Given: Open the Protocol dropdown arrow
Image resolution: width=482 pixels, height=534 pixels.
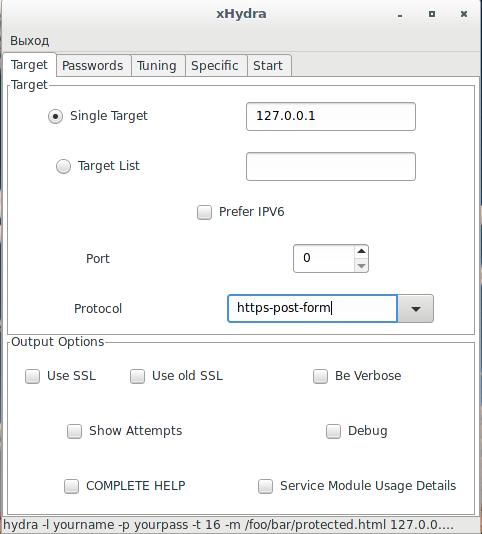Looking at the screenshot, I should point(415,309).
